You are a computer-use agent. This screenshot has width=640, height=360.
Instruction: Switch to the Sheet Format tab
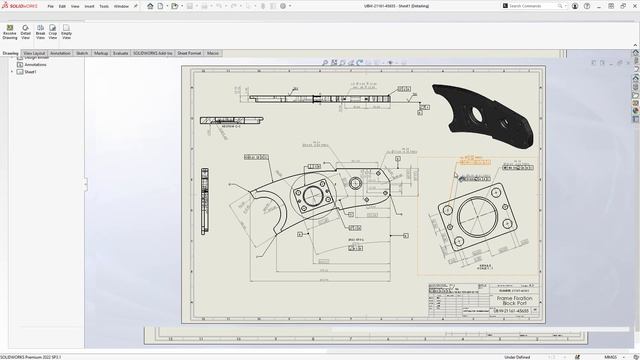tap(189, 53)
